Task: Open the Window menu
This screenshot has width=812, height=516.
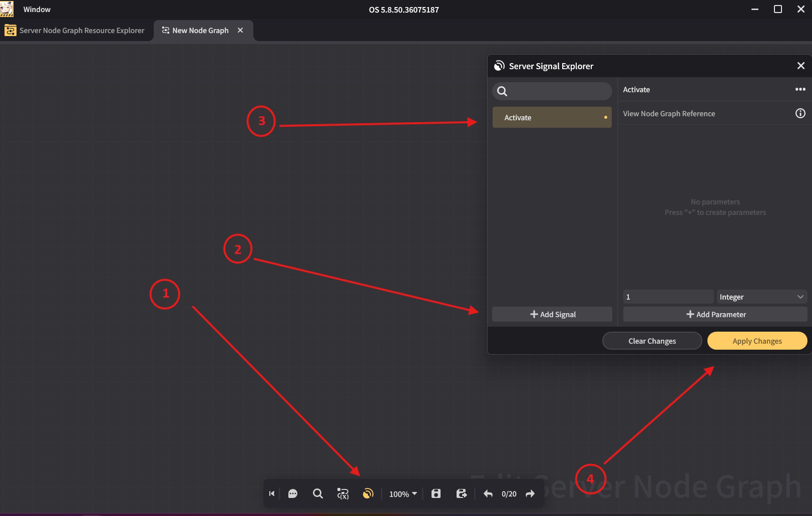Action: coord(37,9)
